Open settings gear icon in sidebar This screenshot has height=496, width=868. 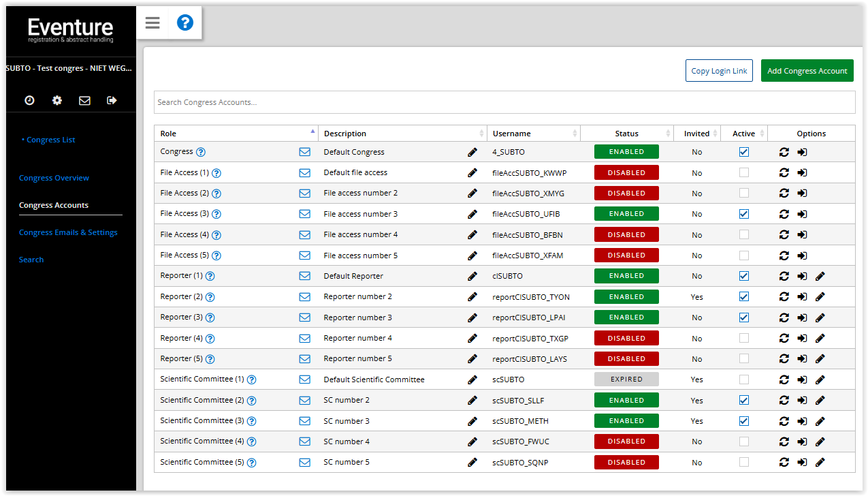click(57, 100)
